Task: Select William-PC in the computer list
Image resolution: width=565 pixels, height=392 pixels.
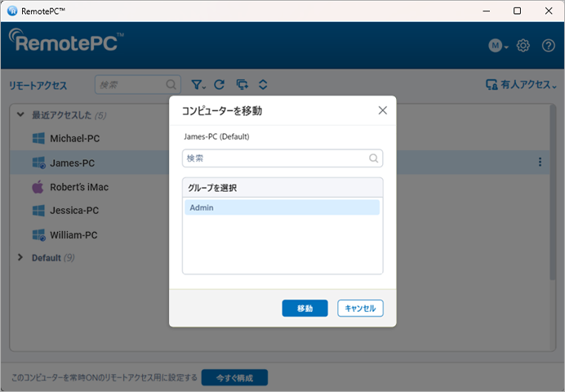Action: (73, 235)
